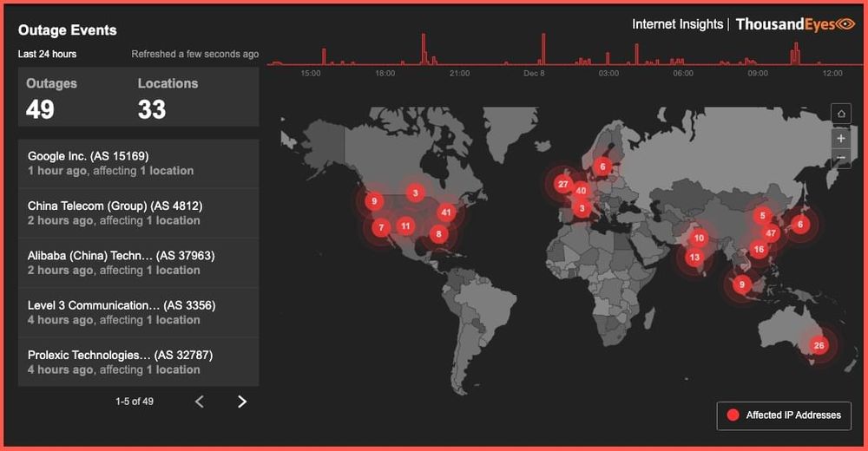Click the 03:00 timeline label

[x=608, y=74]
